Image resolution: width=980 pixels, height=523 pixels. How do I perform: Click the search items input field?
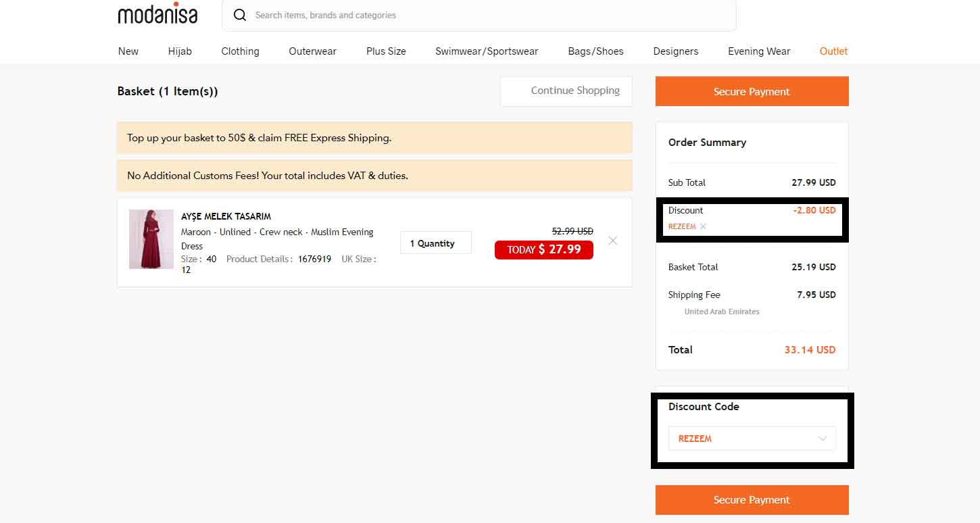[406, 15]
